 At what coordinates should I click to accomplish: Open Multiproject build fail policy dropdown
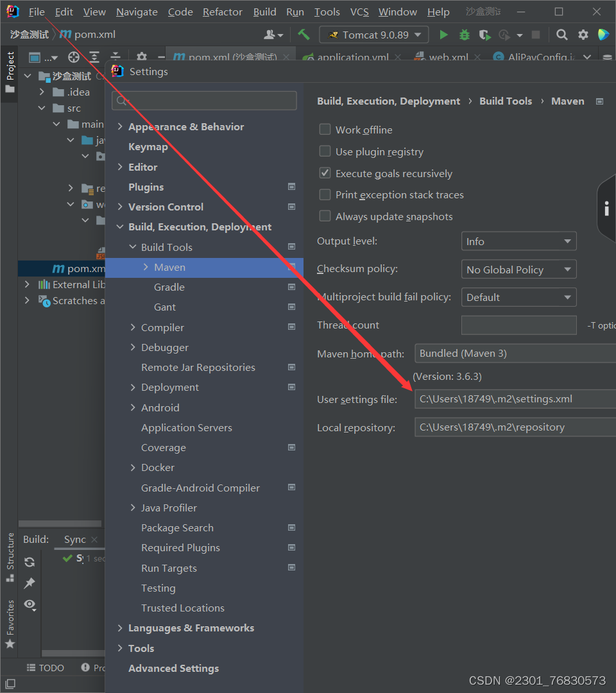click(x=518, y=297)
